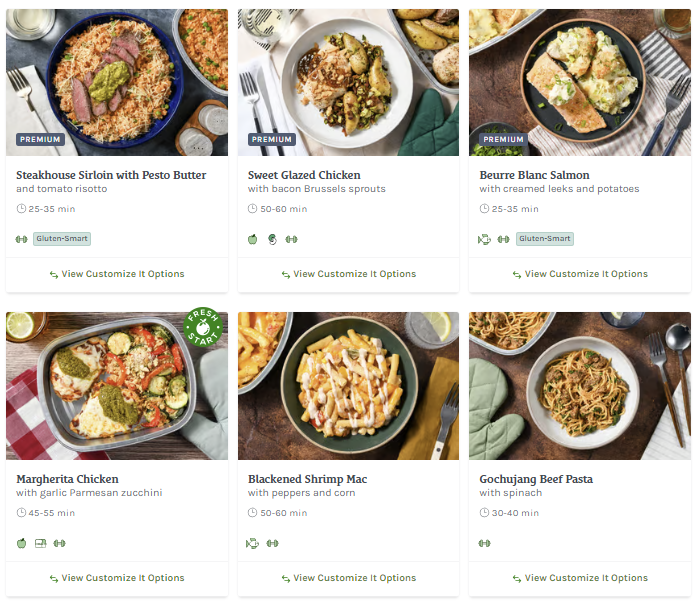Image resolution: width=695 pixels, height=604 pixels.
Task: Open the Blackened Shrimp Mac meal photo
Action: coord(348,385)
